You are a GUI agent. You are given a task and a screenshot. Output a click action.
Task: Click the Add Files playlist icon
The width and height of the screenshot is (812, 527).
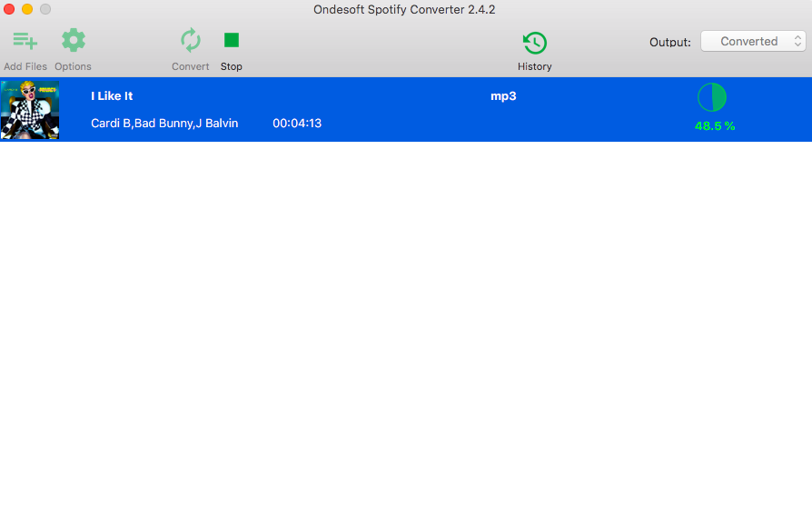click(25, 41)
